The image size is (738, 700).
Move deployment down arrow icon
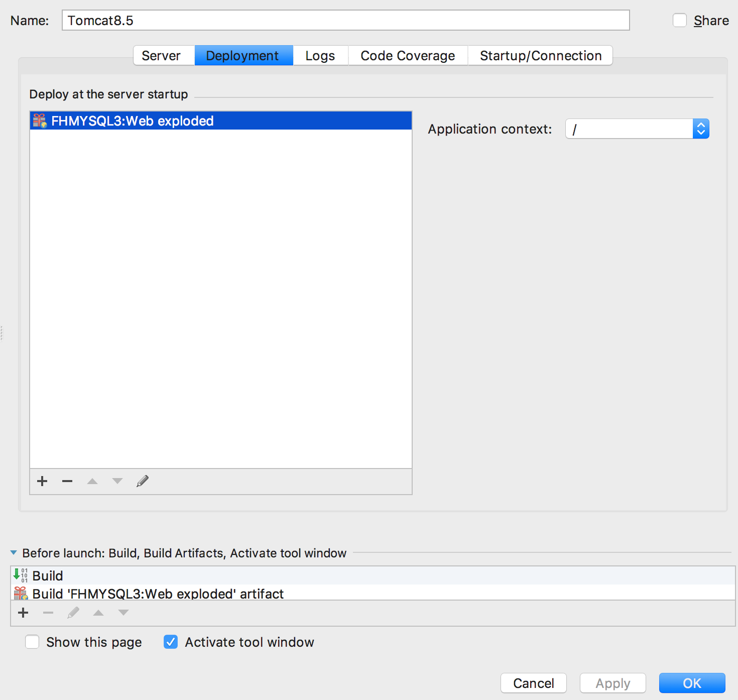117,481
